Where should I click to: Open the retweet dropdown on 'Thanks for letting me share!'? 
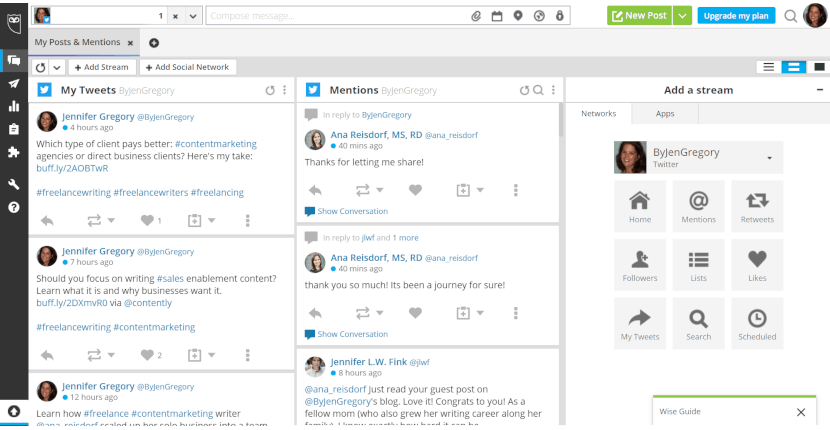(x=380, y=190)
